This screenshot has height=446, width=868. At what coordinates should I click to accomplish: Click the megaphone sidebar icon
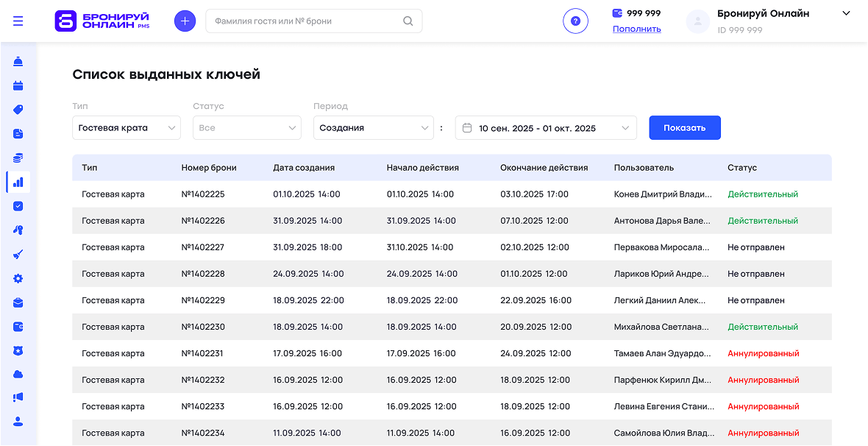click(x=18, y=397)
